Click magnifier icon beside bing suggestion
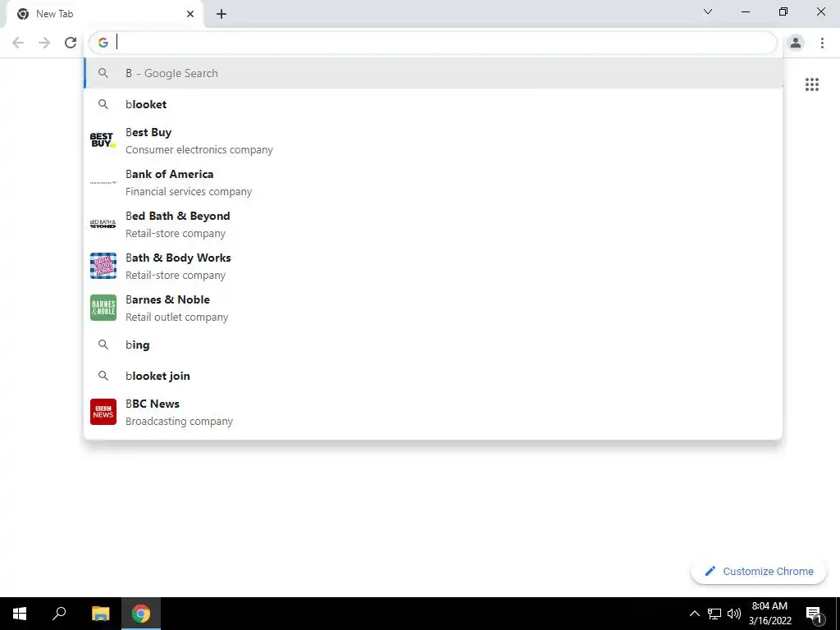Screen dimensions: 840x630 pyautogui.click(x=103, y=345)
